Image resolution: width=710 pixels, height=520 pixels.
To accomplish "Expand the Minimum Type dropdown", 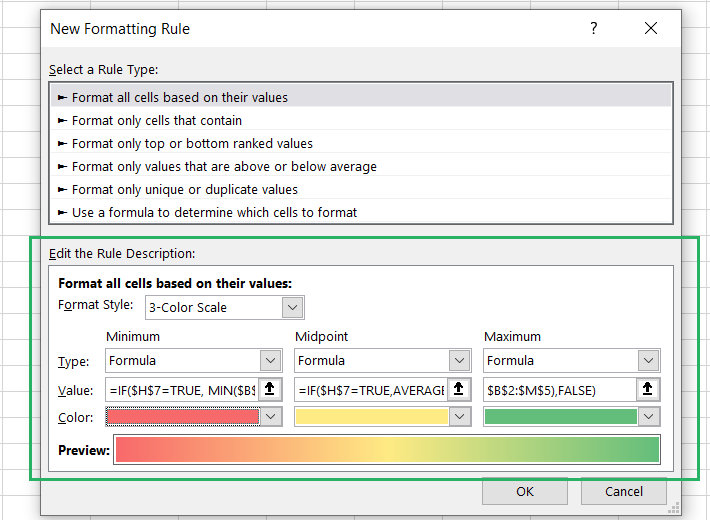I will (271, 361).
